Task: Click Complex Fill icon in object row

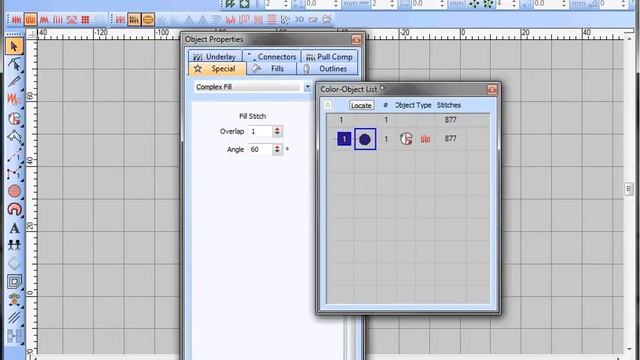Action: point(406,139)
